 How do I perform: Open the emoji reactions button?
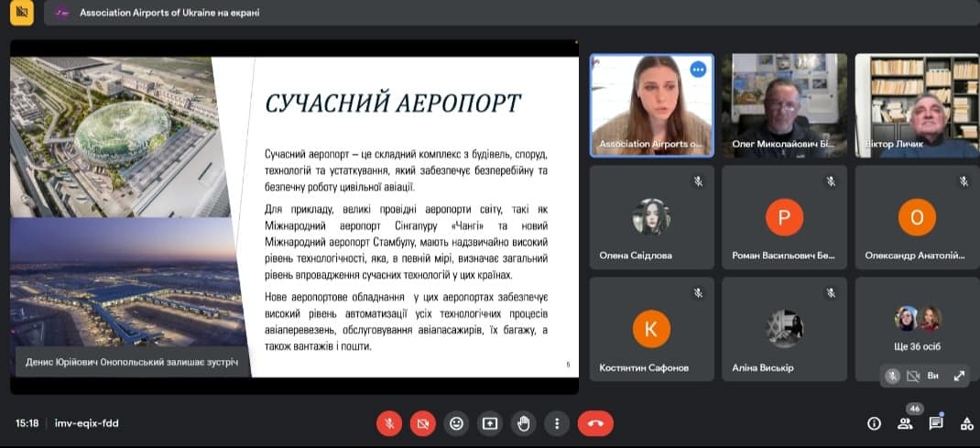click(x=456, y=423)
